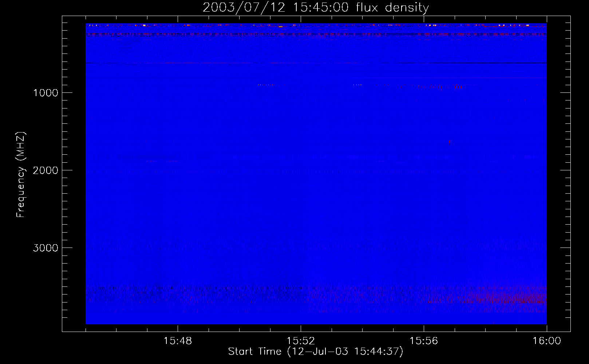This screenshot has width=589, height=364.
Task: Select the 'Start Time (12-Jul-03 15:44:37)' label
Action: pyautogui.click(x=316, y=352)
